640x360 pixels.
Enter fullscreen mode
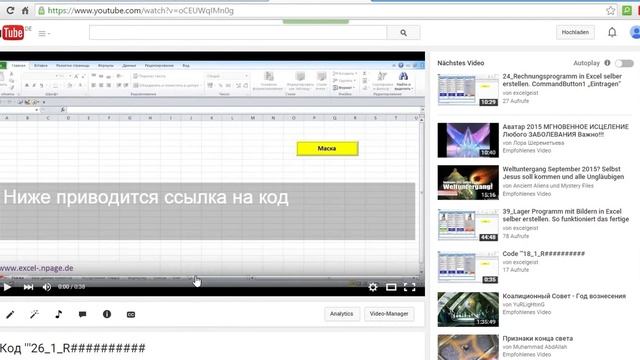pos(409,287)
